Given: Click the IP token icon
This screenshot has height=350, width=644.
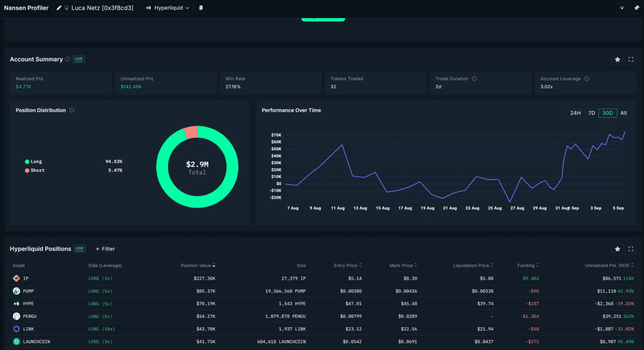Looking at the screenshot, I should (16, 278).
